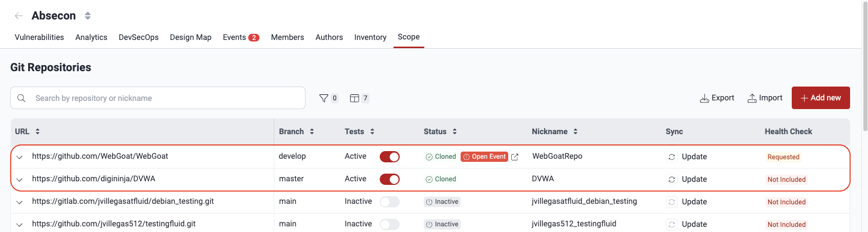This screenshot has width=868, height=232.
Task: Open the Authors tab
Action: point(329,37)
